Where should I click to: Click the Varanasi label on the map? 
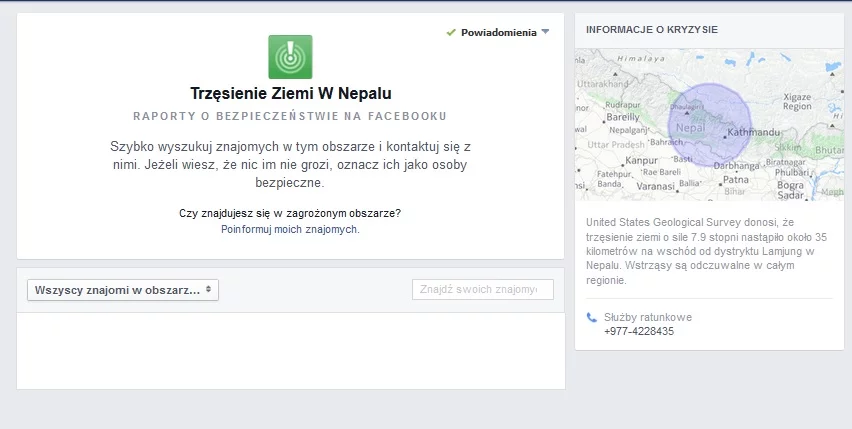(655, 186)
